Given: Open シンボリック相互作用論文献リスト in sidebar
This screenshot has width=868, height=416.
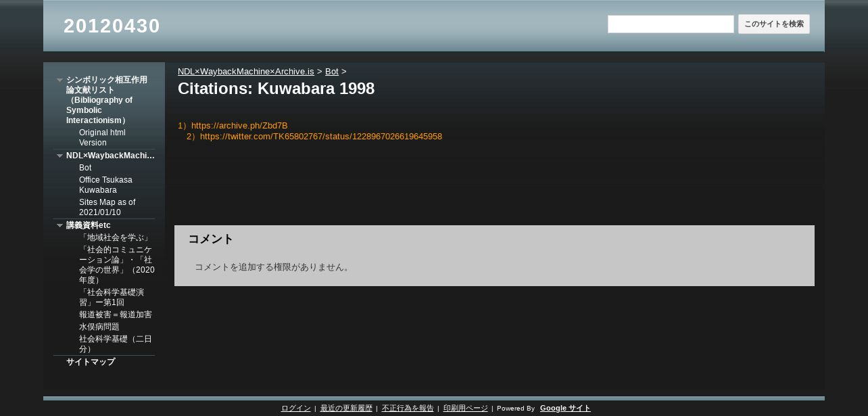Looking at the screenshot, I should pos(107,100).
